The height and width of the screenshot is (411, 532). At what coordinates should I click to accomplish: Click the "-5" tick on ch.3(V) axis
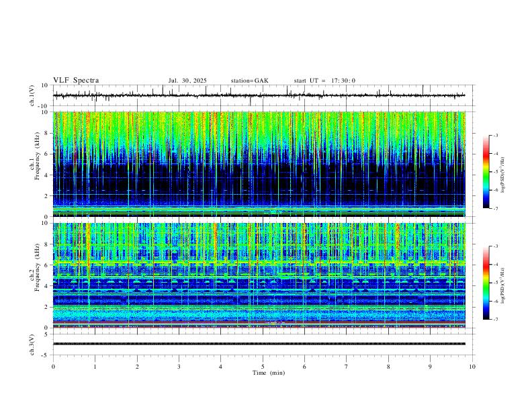tap(46, 355)
